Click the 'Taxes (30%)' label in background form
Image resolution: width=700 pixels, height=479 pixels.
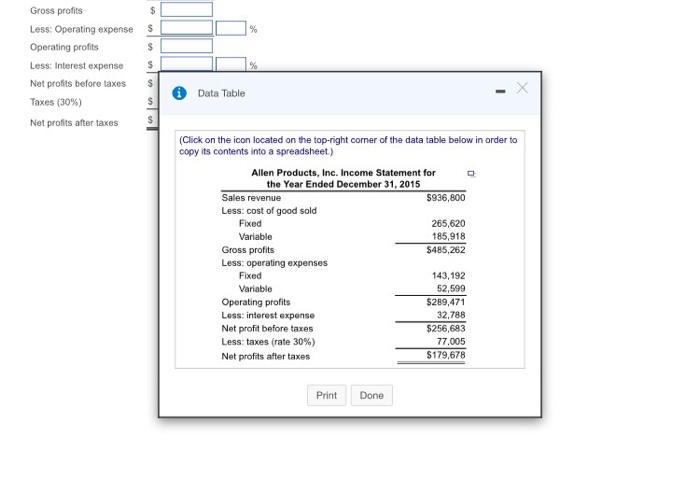point(56,102)
